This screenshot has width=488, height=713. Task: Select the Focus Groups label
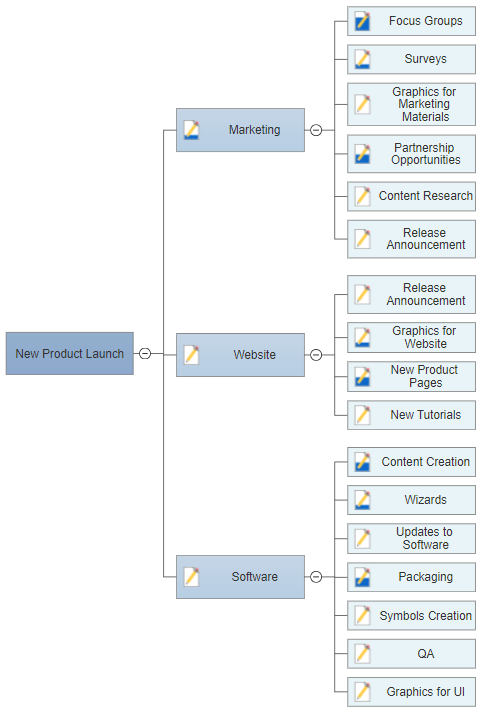(425, 21)
